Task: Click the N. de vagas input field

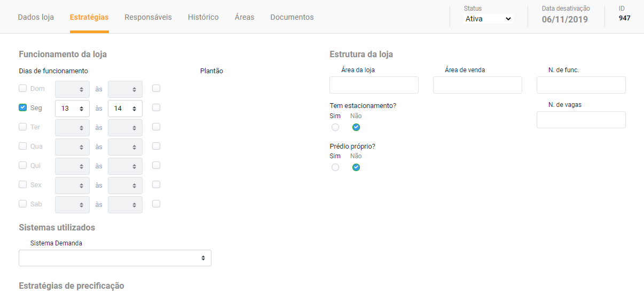Action: (581, 120)
